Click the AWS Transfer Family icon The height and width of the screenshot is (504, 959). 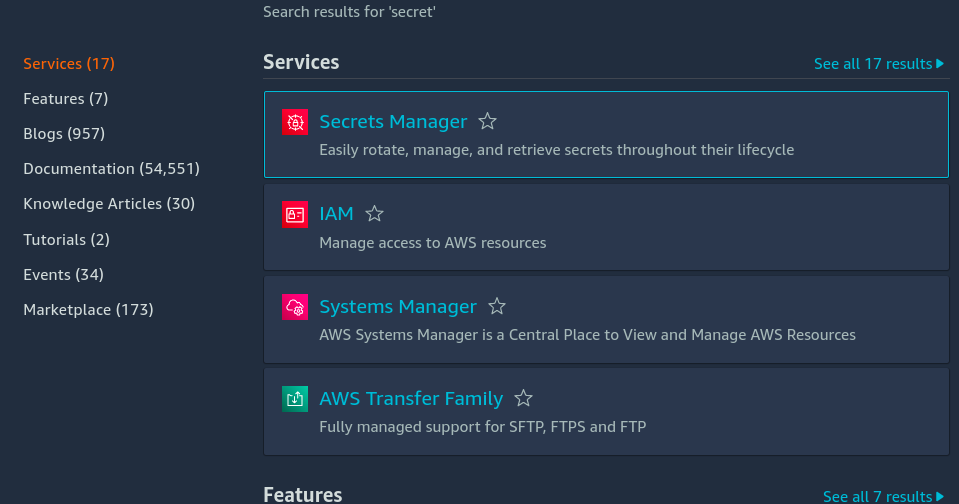click(294, 399)
